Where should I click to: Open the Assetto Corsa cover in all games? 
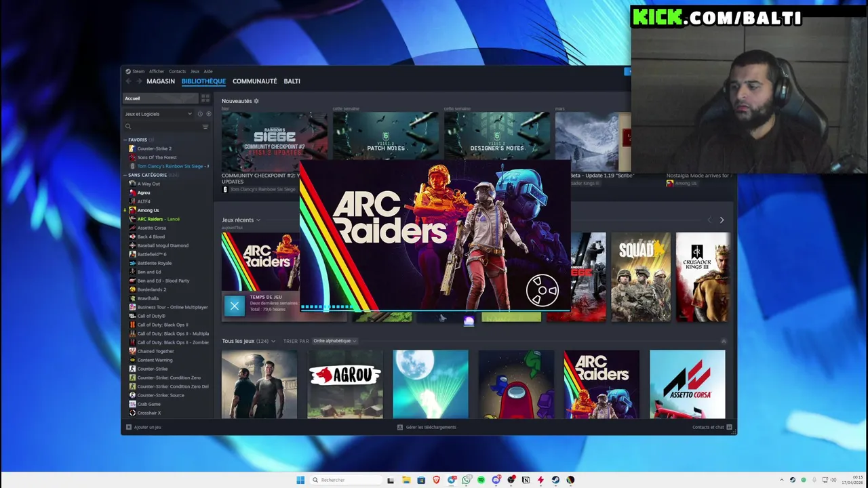pyautogui.click(x=687, y=384)
